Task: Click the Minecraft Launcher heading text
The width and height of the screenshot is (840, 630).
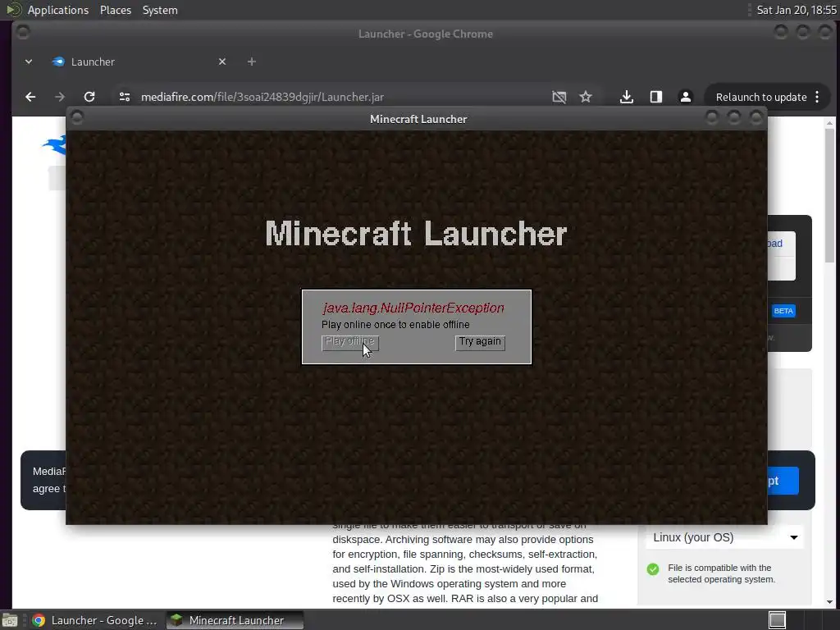Action: [x=416, y=234]
